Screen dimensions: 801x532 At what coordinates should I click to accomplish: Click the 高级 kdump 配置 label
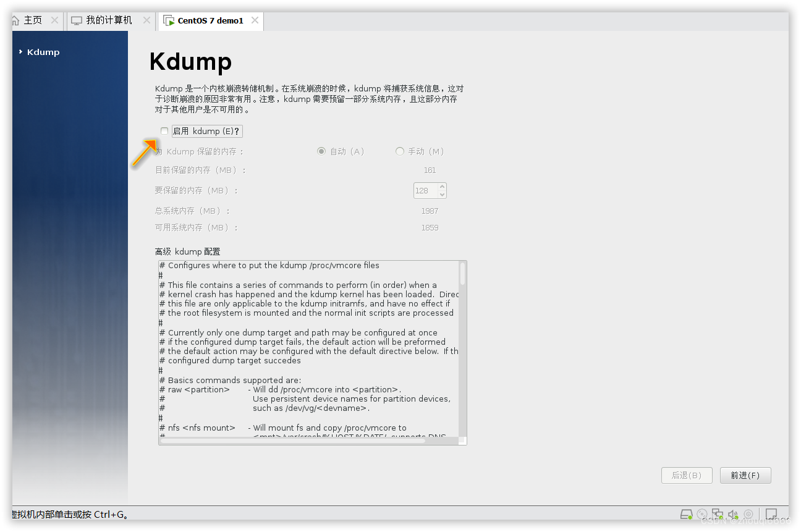[187, 252]
